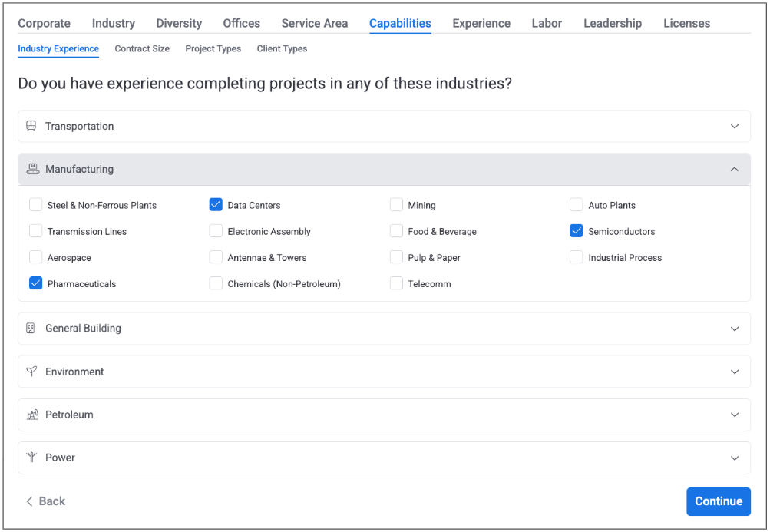Click the General Building icon

[x=31, y=329]
